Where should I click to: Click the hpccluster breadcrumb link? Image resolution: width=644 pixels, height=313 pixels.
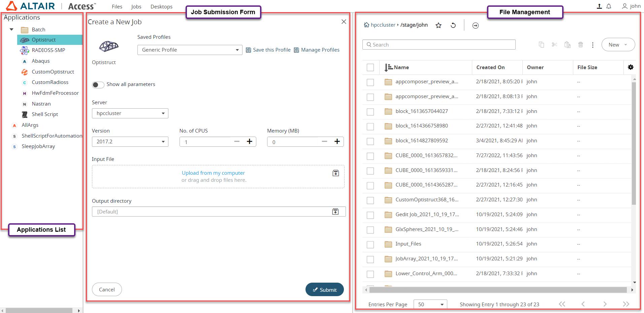point(383,25)
